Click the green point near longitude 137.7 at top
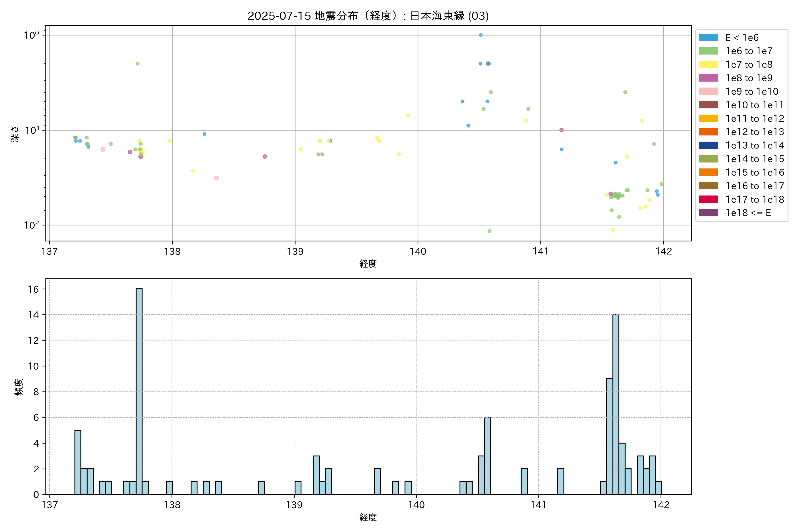The image size is (798, 532). click(x=137, y=63)
